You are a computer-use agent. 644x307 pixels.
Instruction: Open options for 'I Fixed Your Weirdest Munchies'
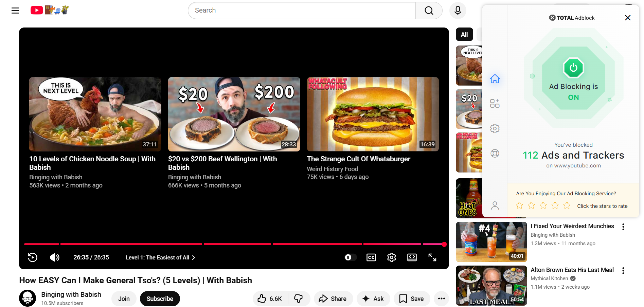pos(623,227)
